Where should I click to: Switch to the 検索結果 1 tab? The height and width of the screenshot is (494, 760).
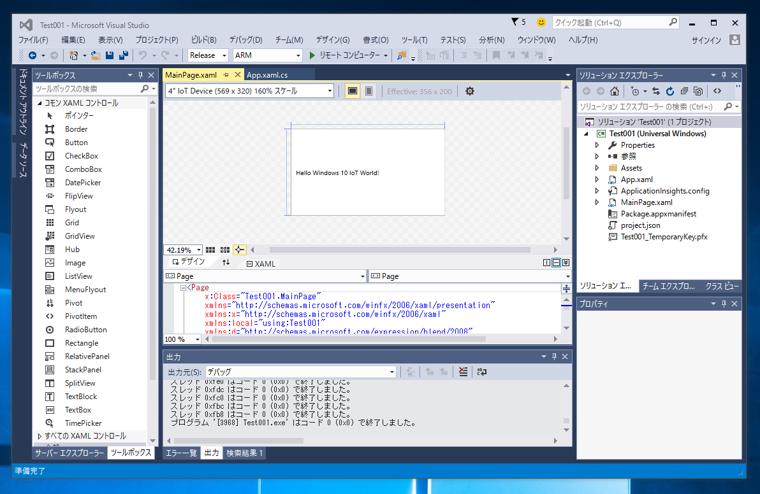pyautogui.click(x=245, y=453)
